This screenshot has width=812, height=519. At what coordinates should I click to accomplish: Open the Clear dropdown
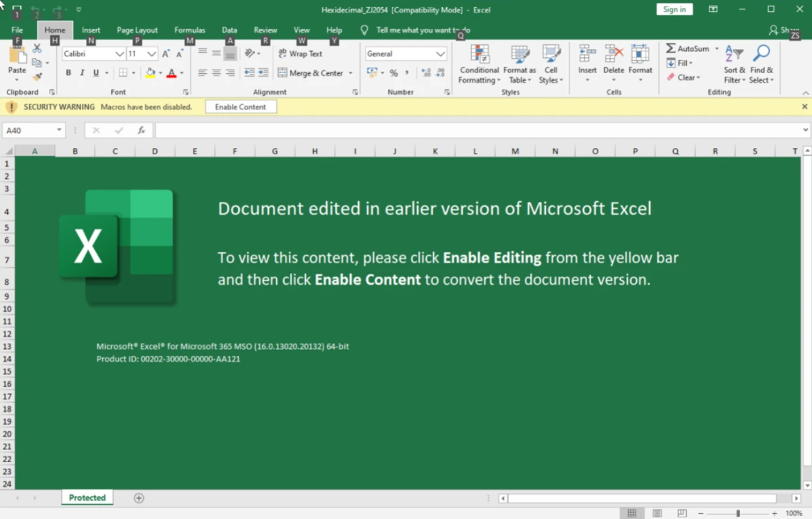pyautogui.click(x=684, y=77)
